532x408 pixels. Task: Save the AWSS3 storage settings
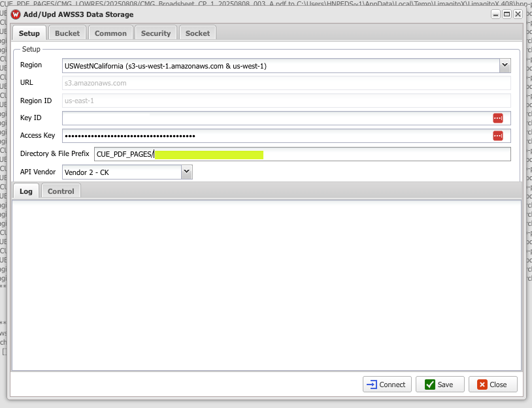(440, 384)
